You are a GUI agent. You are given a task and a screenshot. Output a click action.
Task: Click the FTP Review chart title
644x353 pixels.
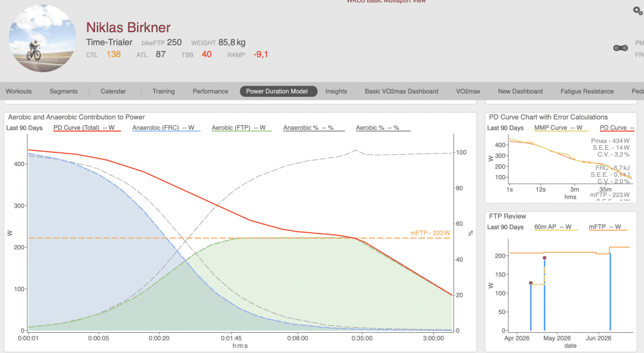508,216
